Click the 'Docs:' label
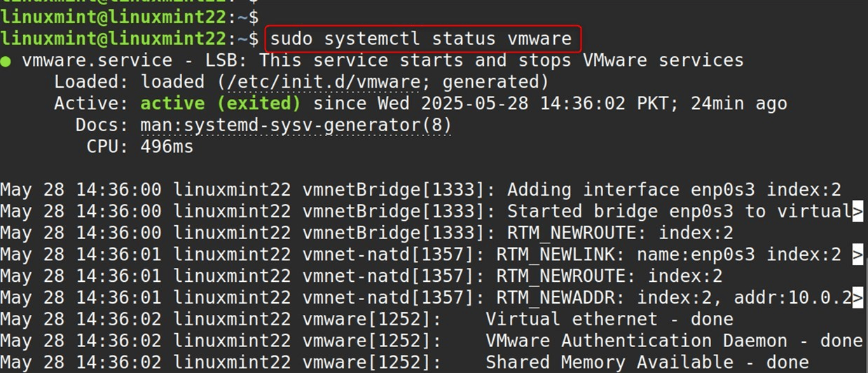This screenshot has width=868, height=373. click(x=102, y=126)
